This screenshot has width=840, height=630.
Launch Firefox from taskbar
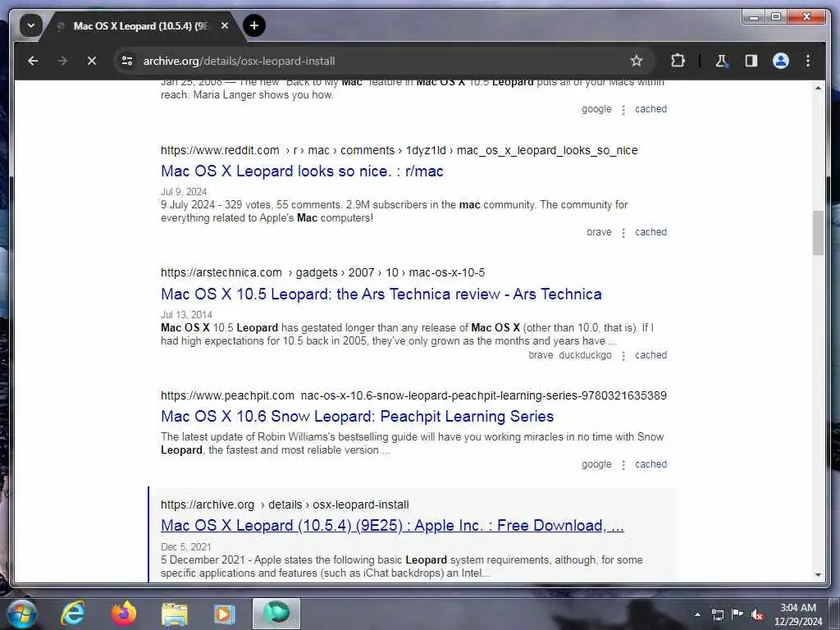tap(124, 614)
